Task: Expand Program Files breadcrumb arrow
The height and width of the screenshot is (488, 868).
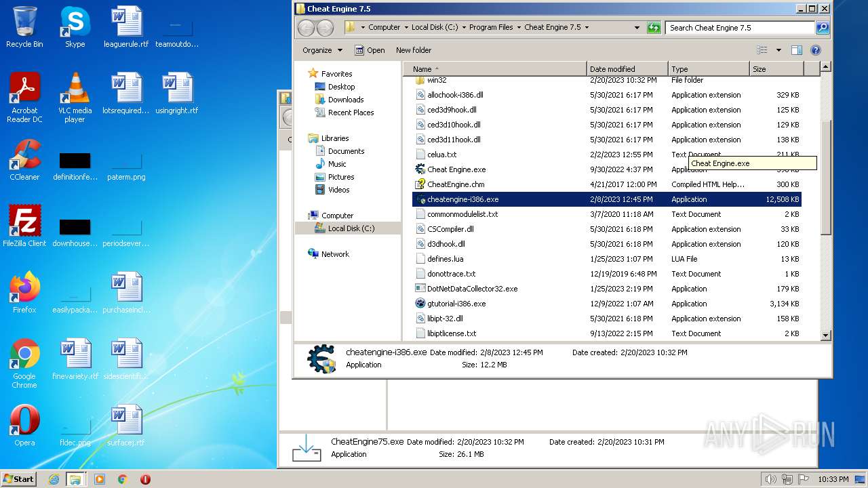Action: 519,28
